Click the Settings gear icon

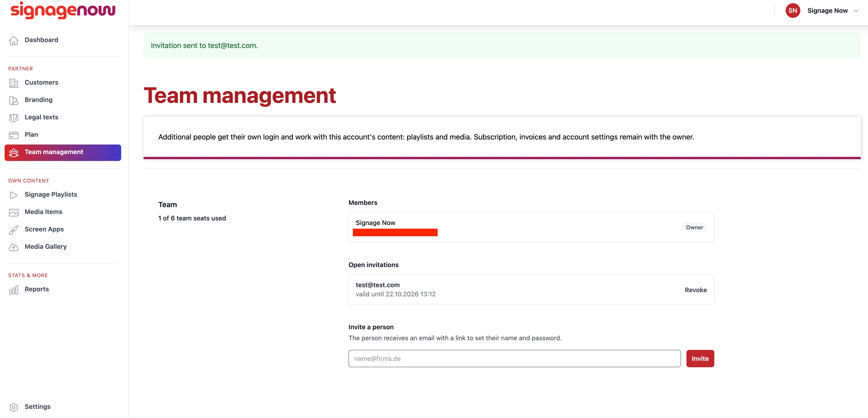coord(13,407)
